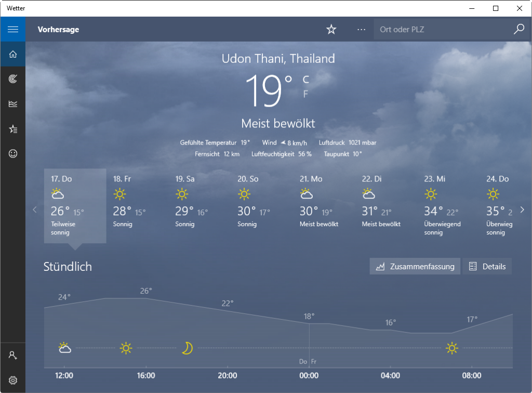This screenshot has width=532, height=393.
Task: Open historical weather chart icon
Action: (13, 104)
